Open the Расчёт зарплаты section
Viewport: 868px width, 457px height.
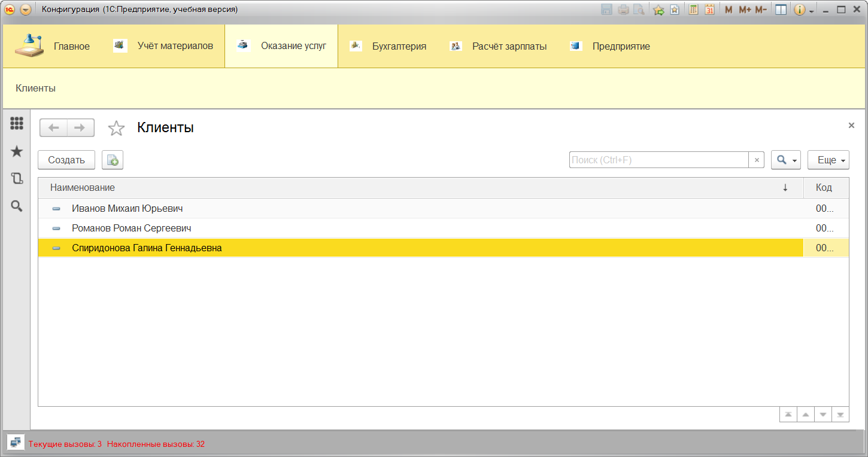click(x=498, y=46)
